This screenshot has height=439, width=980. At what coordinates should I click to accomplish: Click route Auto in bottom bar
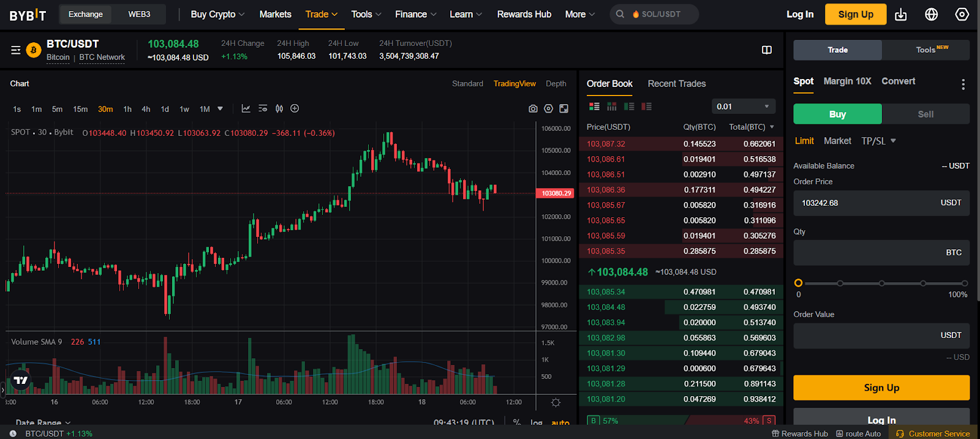tap(858, 433)
